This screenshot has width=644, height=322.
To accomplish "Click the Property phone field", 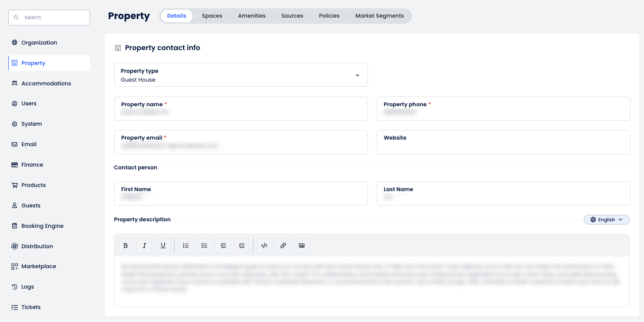I will tap(503, 109).
